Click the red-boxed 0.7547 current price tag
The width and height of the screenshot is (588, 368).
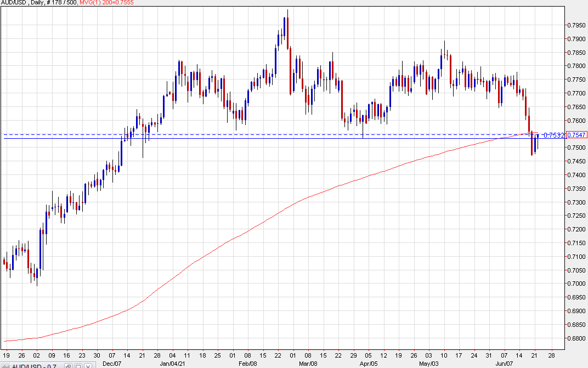point(577,135)
